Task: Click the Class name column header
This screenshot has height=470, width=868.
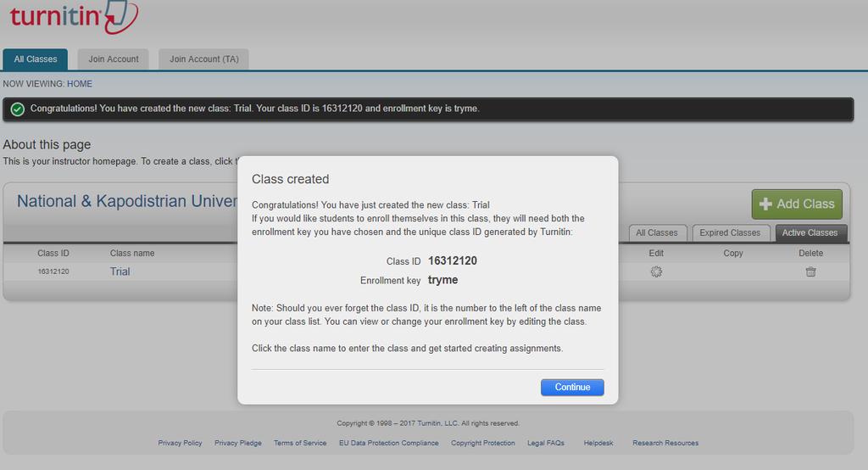Action: [132, 254]
